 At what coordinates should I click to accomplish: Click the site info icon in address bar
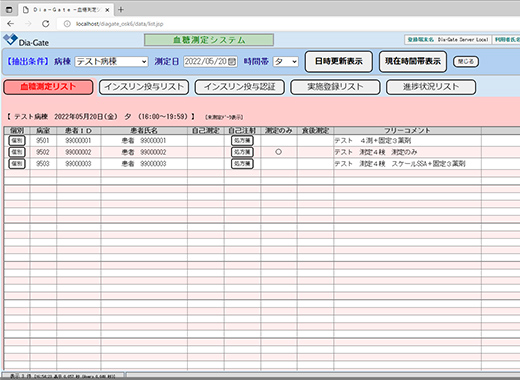click(67, 24)
